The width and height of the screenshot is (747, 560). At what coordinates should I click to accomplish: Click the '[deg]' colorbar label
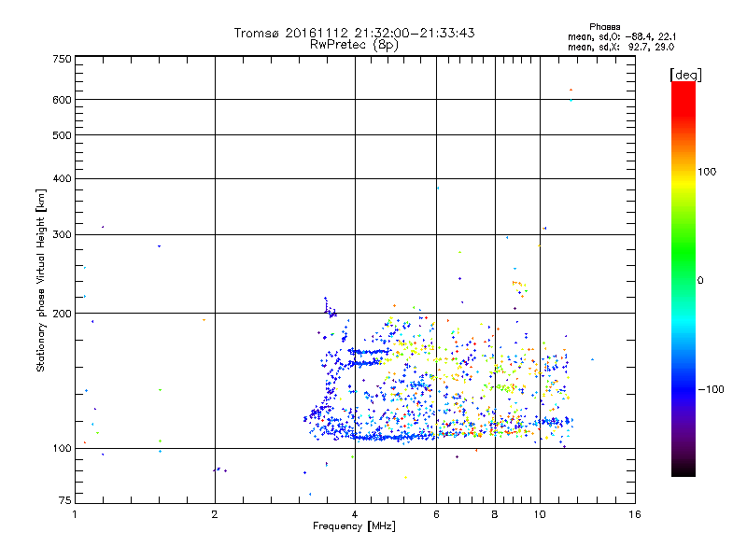(685, 75)
